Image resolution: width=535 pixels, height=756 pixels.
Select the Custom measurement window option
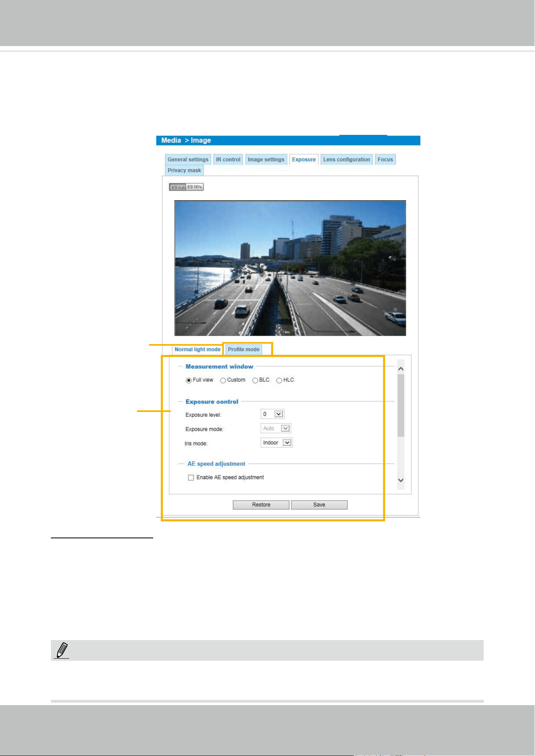(x=223, y=380)
